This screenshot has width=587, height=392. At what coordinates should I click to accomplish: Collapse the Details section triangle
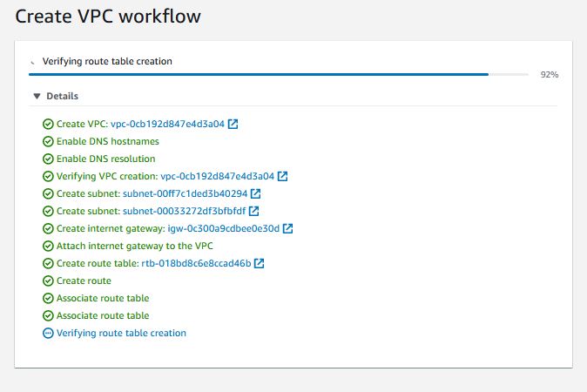point(37,96)
